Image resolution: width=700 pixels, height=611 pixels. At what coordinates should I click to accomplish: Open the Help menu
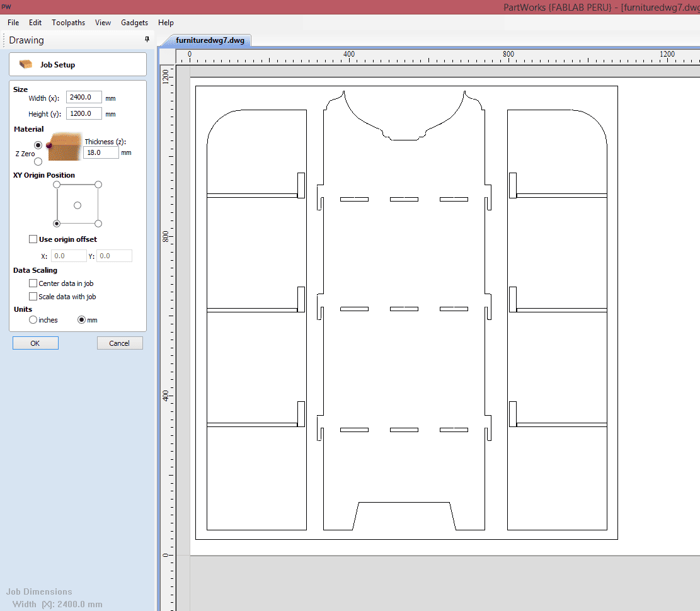click(166, 22)
